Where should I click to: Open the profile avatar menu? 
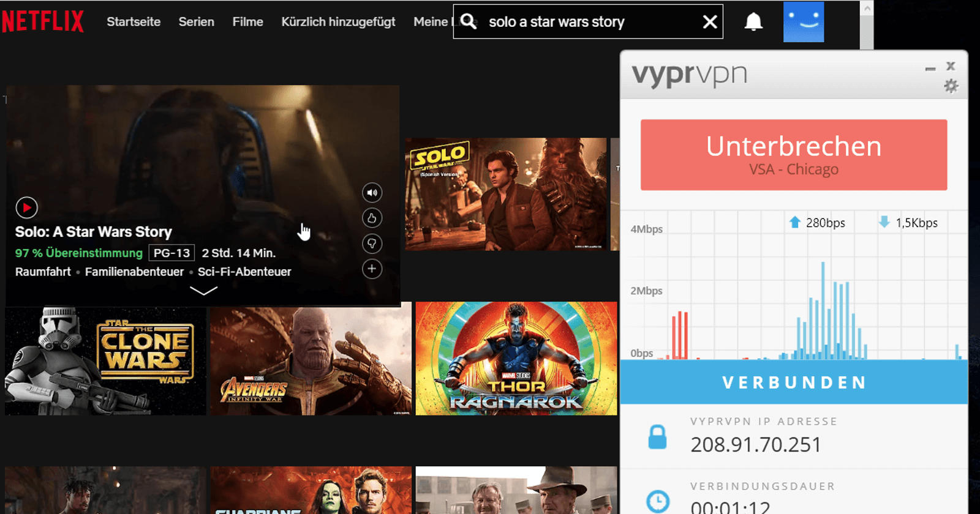(x=804, y=21)
